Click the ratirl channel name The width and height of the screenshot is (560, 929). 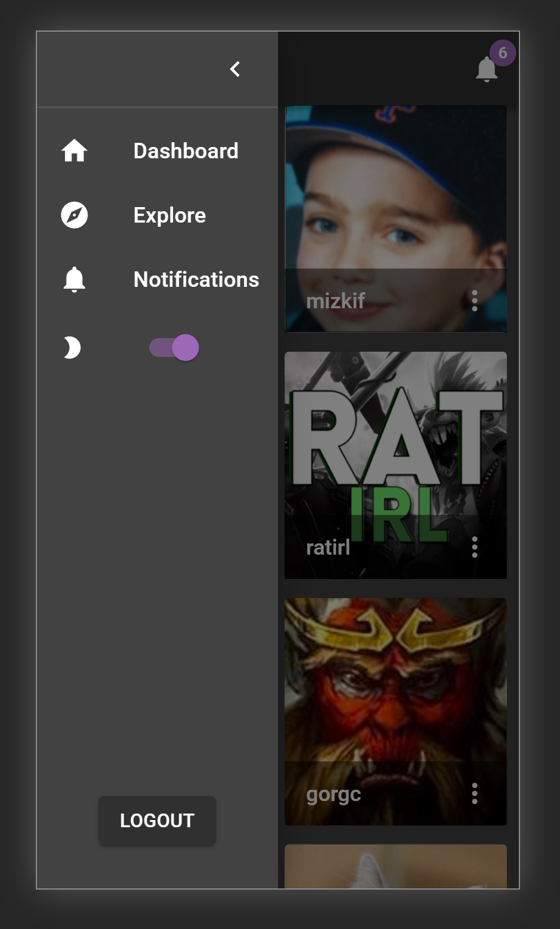click(328, 547)
